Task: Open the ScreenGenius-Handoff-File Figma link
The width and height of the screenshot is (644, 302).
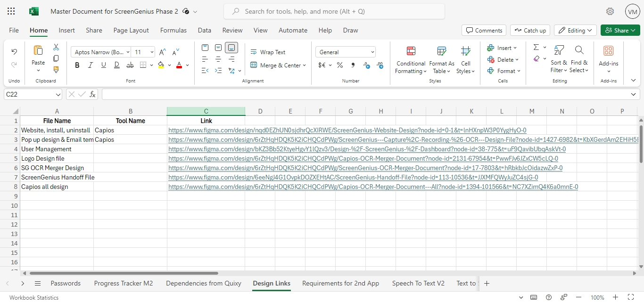Action: [353, 177]
